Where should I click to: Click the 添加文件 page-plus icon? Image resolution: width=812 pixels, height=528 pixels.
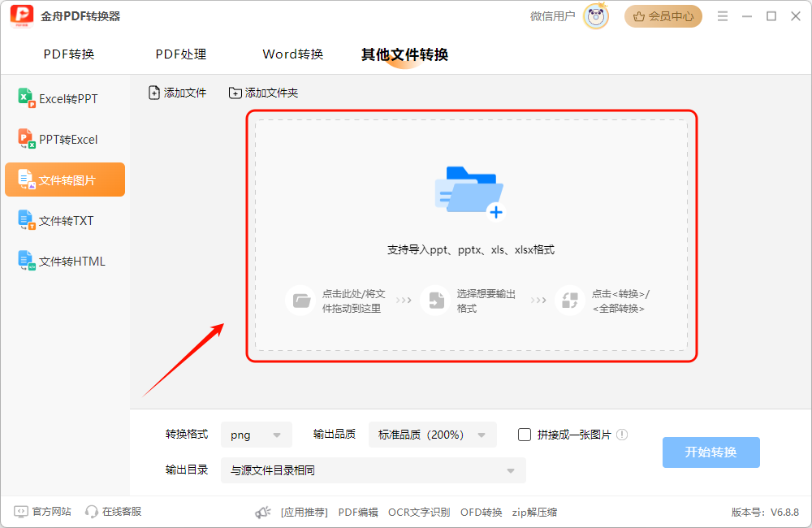tap(153, 93)
